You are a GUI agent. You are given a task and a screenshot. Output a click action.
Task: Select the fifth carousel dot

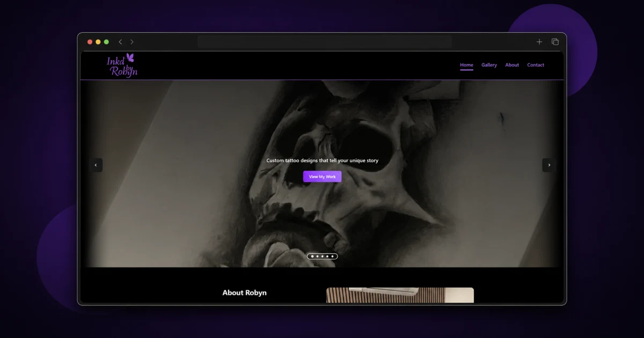332,256
